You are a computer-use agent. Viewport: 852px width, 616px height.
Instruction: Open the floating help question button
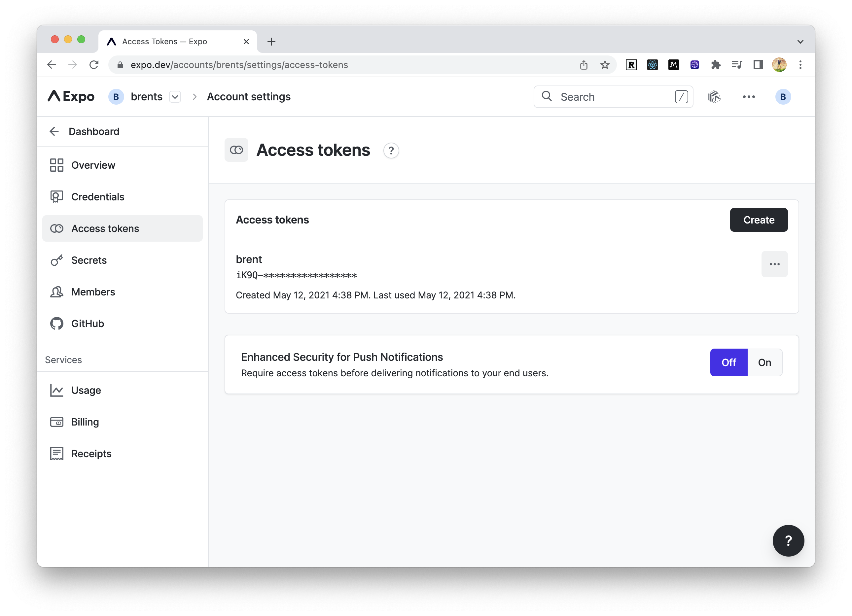click(x=788, y=540)
